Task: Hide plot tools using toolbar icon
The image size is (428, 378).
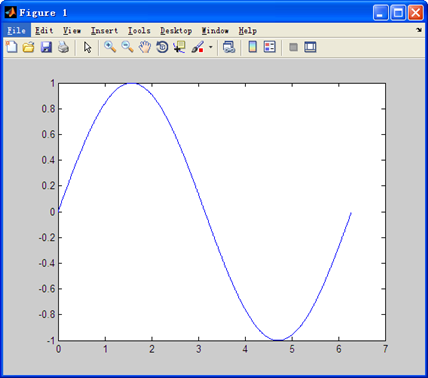Action: point(293,47)
